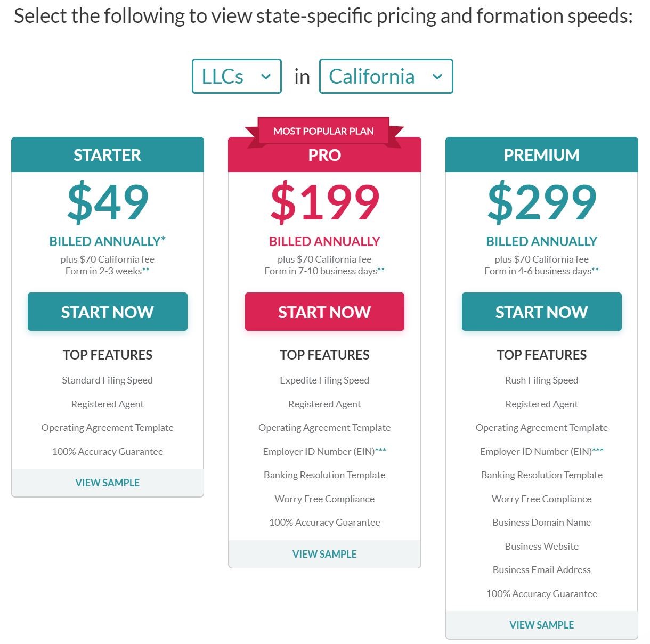Screen dimensions: 650x644
Task: Click Start Now under Premium plan
Action: [541, 312]
